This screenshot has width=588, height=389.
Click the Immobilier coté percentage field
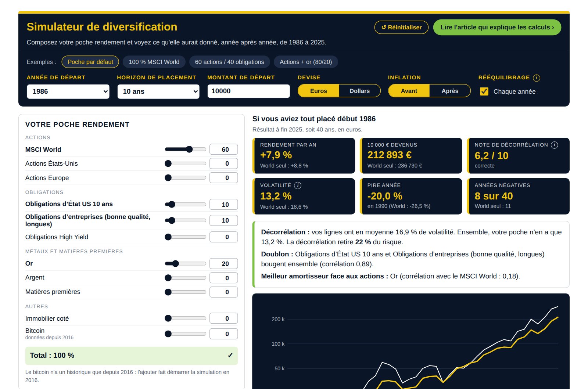click(x=223, y=318)
